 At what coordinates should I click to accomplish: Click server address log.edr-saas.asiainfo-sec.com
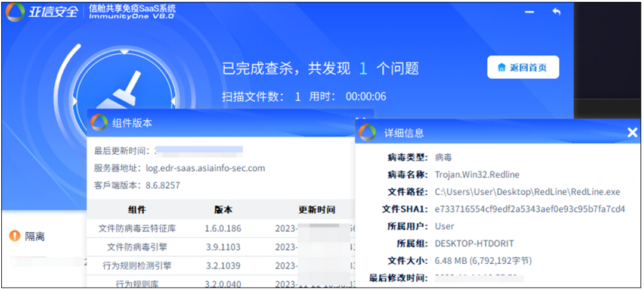(205, 168)
